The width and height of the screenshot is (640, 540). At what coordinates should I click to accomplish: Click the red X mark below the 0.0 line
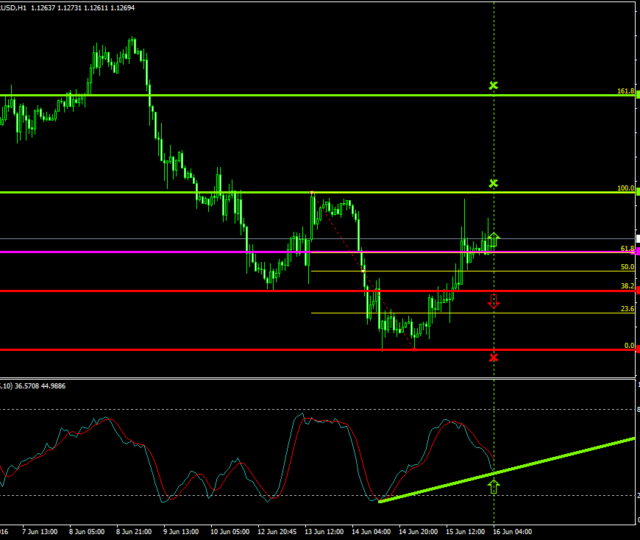[493, 357]
